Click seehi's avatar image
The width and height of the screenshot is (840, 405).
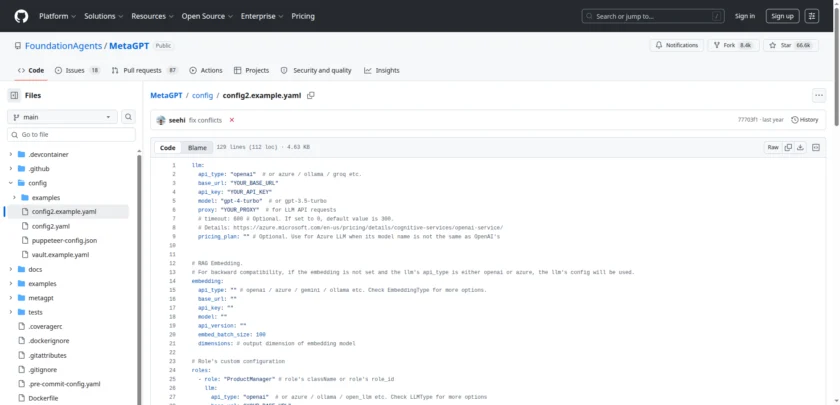click(161, 120)
